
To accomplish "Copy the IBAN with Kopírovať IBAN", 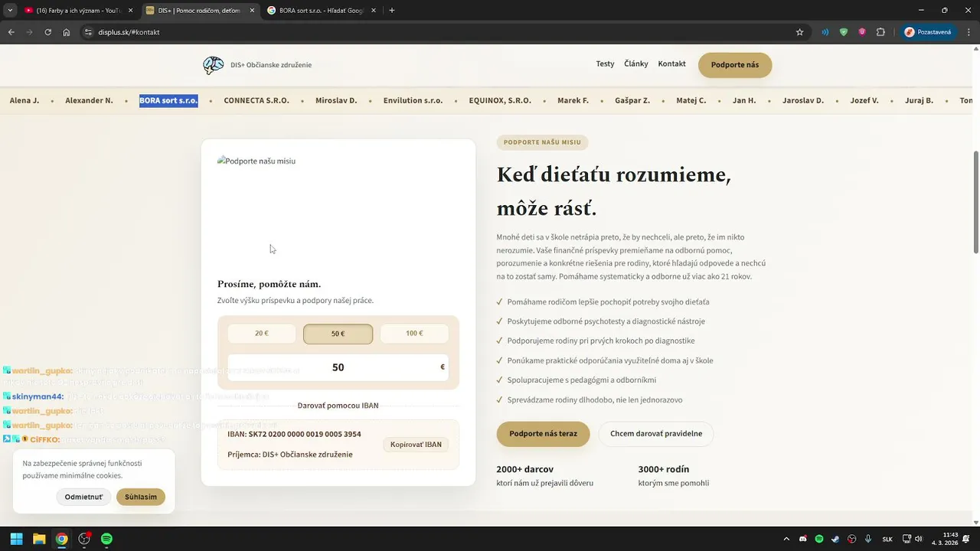I will click(x=416, y=445).
